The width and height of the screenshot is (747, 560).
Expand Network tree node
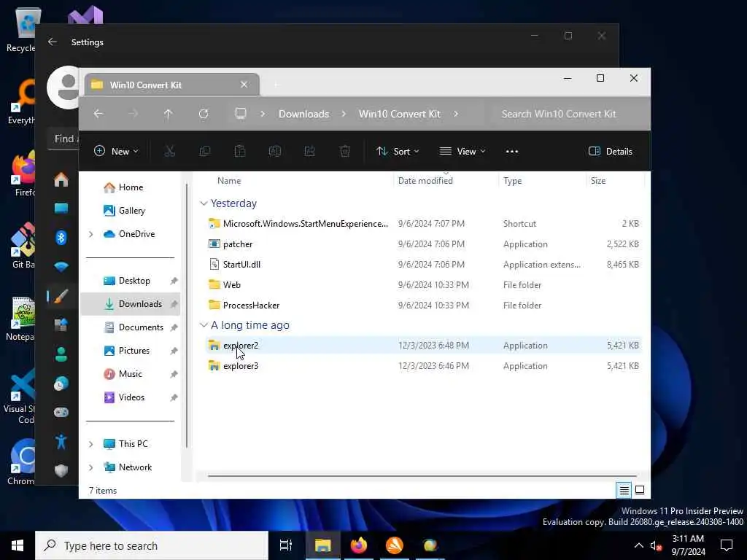click(91, 467)
